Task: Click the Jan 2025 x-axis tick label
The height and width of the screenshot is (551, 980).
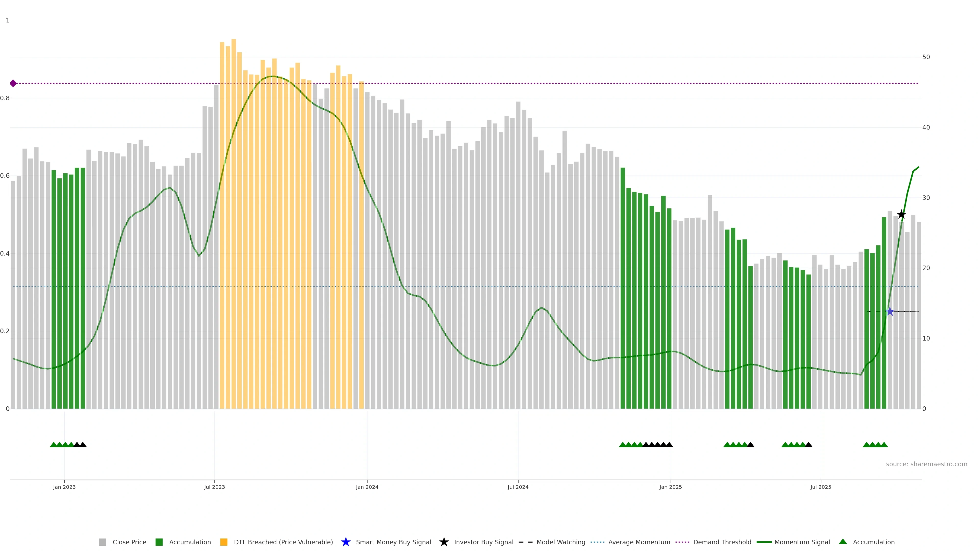Action: point(670,487)
